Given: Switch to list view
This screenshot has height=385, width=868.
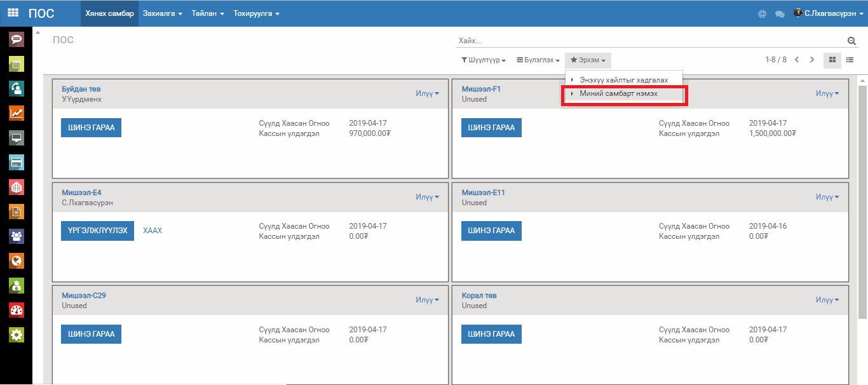Looking at the screenshot, I should pyautogui.click(x=850, y=60).
